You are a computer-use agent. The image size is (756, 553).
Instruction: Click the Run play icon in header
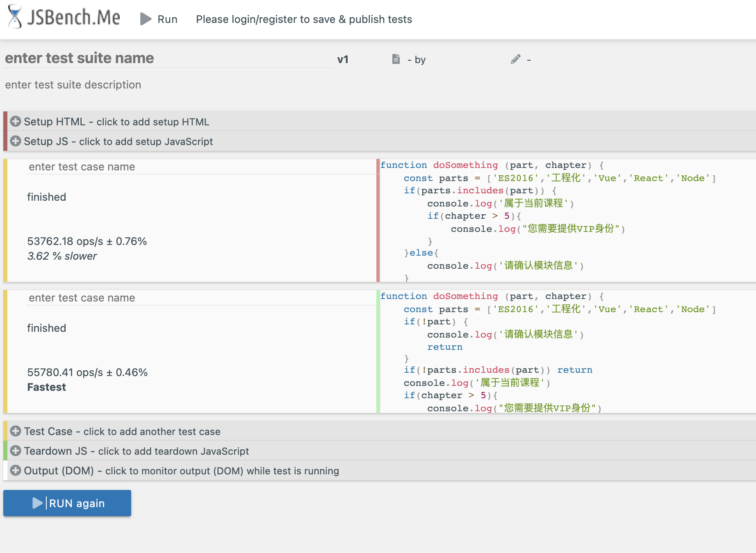pos(146,19)
